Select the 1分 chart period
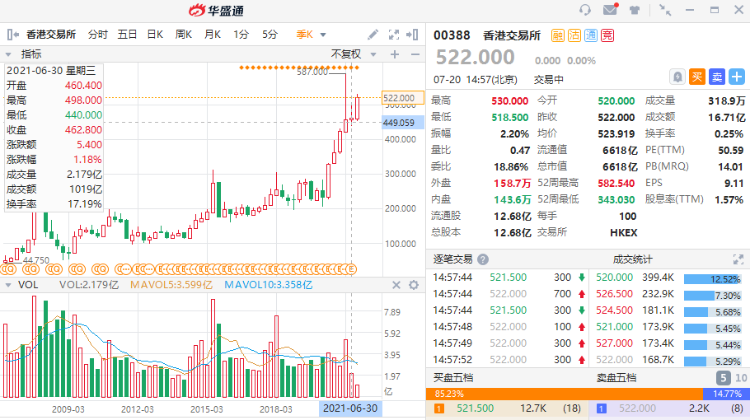Screen dimensions: 750x420 (241, 34)
